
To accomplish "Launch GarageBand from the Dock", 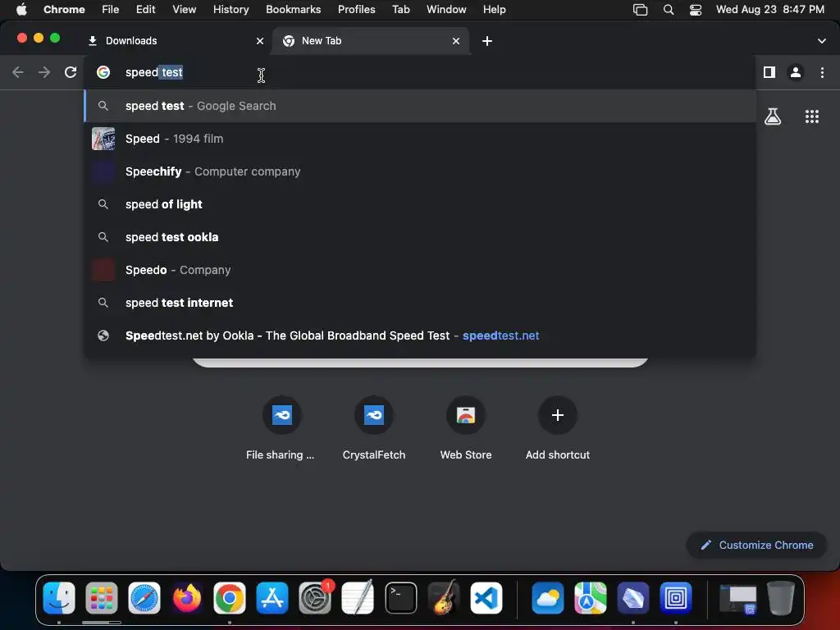I will [444, 597].
